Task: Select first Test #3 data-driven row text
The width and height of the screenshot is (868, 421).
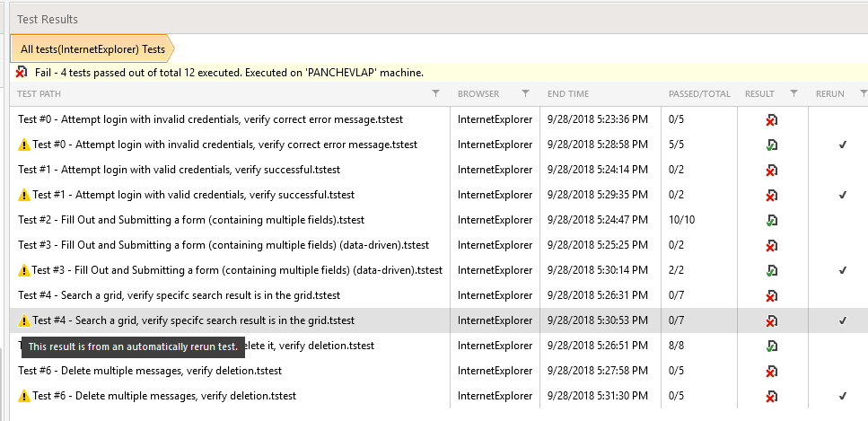Action: pyautogui.click(x=224, y=245)
